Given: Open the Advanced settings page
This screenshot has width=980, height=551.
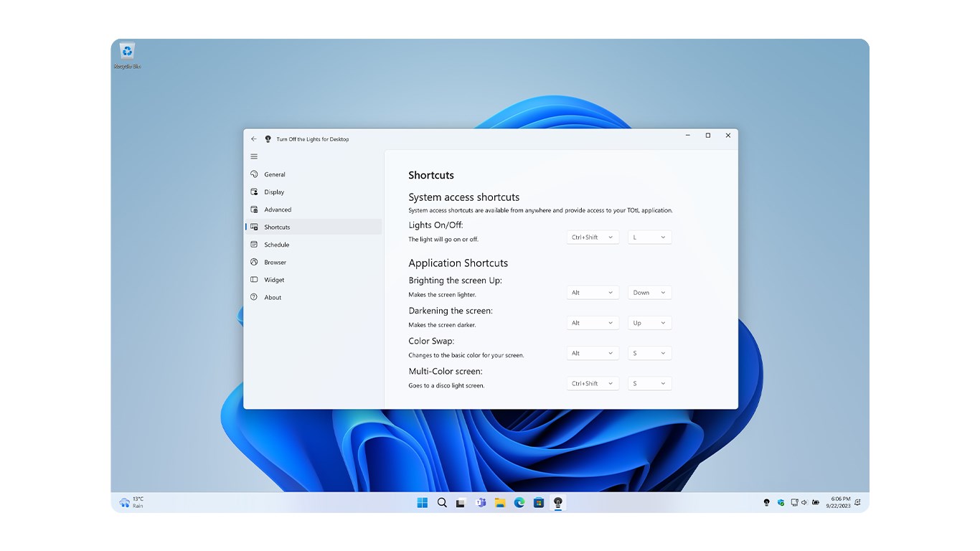Looking at the screenshot, I should point(313,209).
